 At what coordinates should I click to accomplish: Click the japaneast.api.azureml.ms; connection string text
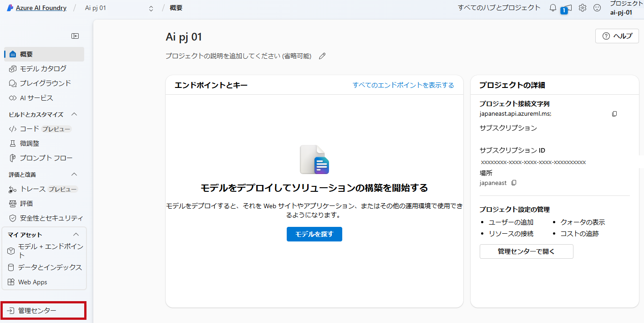(515, 114)
